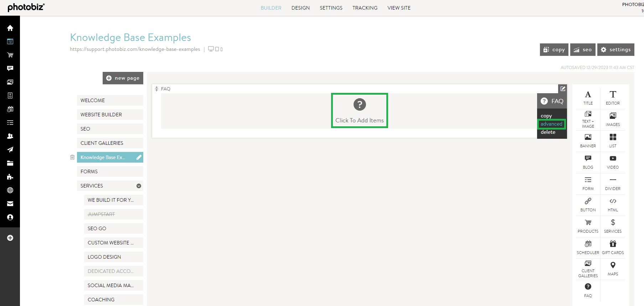Open the Settings tab
Screen dimensions: 644x306
click(x=331, y=8)
